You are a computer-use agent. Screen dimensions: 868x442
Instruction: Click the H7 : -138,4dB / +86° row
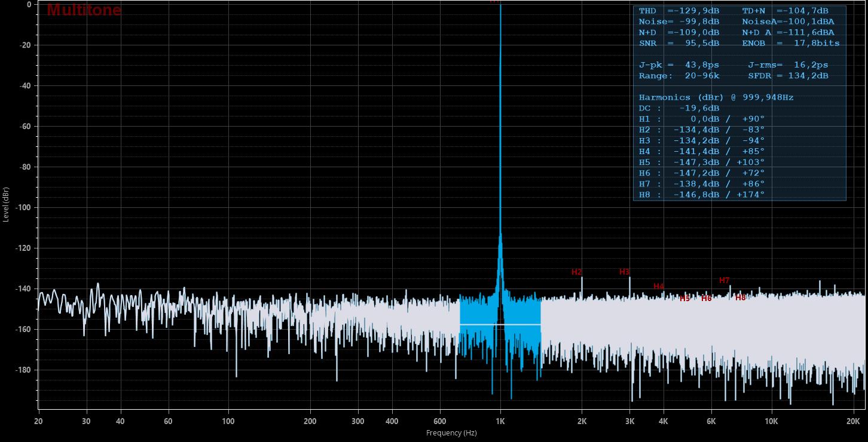point(702,183)
